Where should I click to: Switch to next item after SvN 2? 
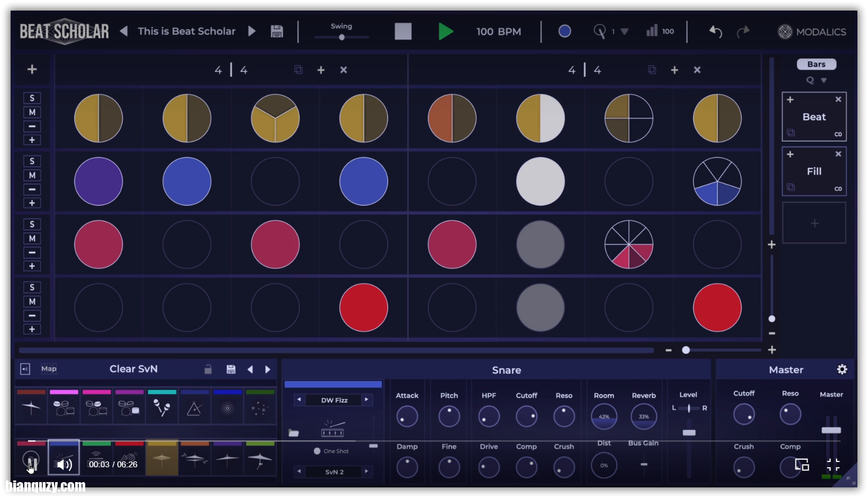[x=366, y=471]
